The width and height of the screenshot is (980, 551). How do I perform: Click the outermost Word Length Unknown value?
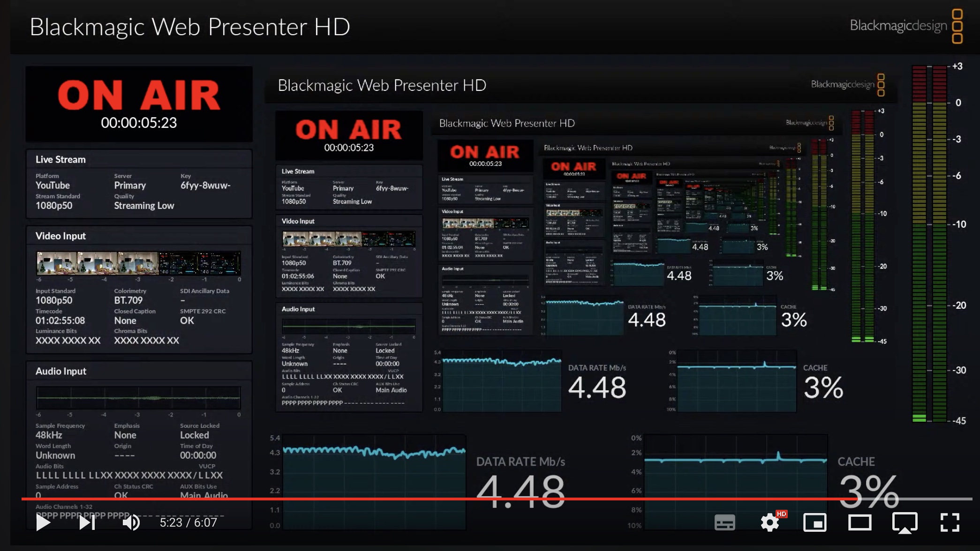(x=55, y=455)
